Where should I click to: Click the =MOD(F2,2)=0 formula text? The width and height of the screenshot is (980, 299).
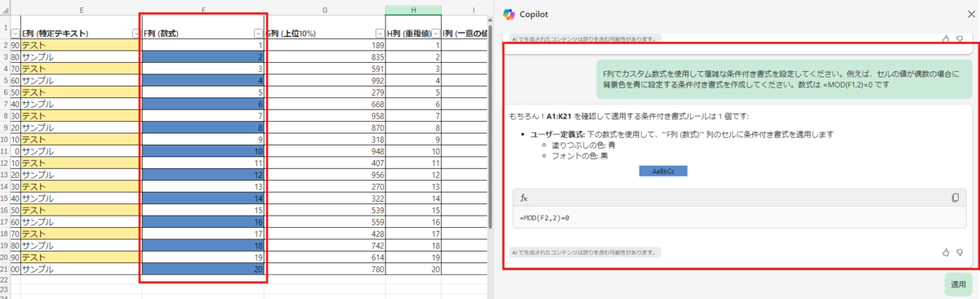pyautogui.click(x=544, y=218)
